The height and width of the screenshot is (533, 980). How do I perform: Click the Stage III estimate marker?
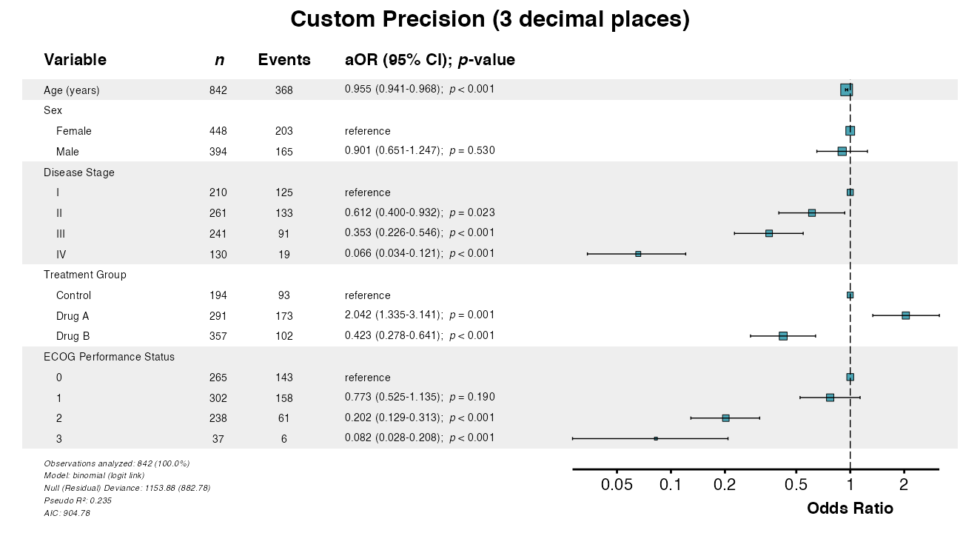click(x=769, y=233)
